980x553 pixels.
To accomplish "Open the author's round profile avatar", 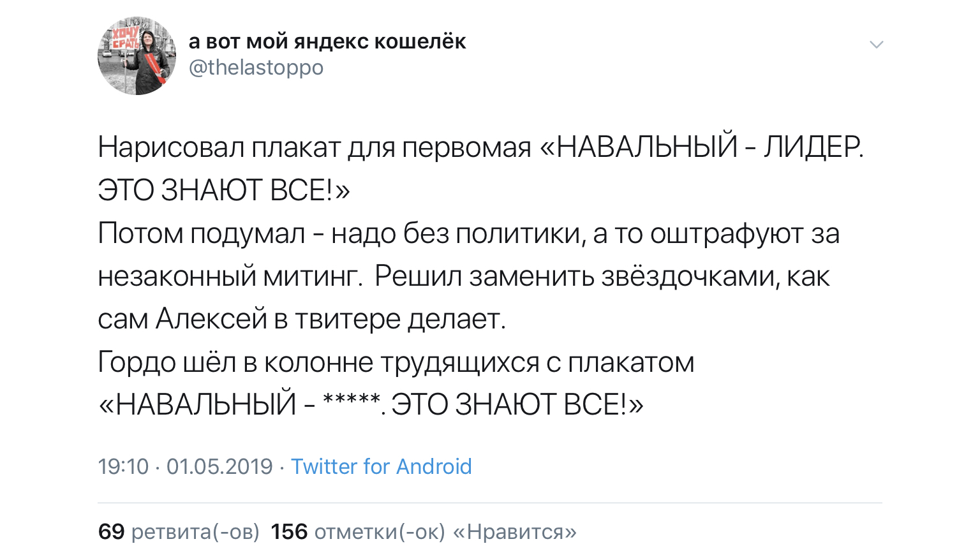I will coord(137,56).
